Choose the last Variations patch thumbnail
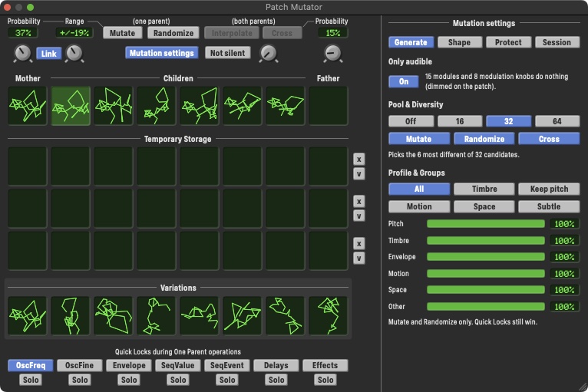Image resolution: width=588 pixels, height=392 pixels. click(x=329, y=315)
